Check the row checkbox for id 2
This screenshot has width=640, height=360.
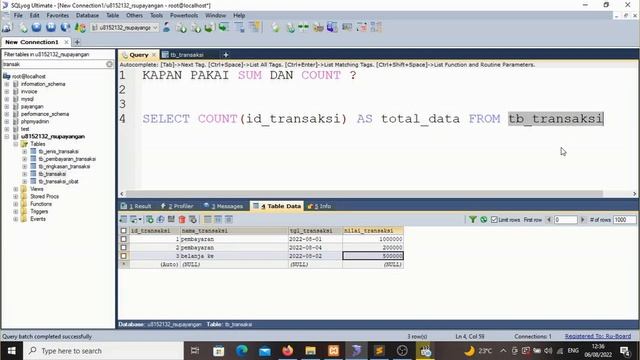pos(124,248)
